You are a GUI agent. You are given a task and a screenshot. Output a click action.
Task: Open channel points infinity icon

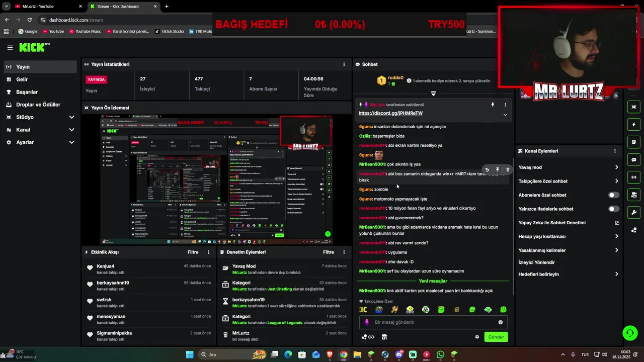click(x=368, y=337)
